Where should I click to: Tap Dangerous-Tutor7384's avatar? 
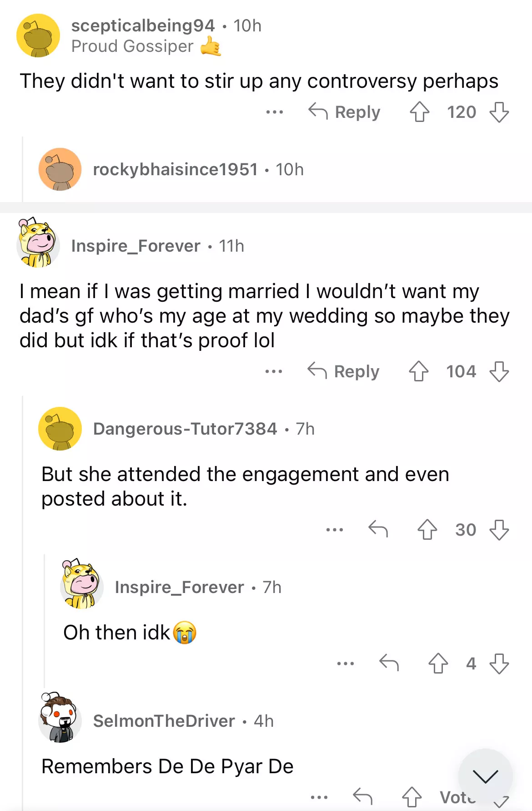click(x=60, y=429)
